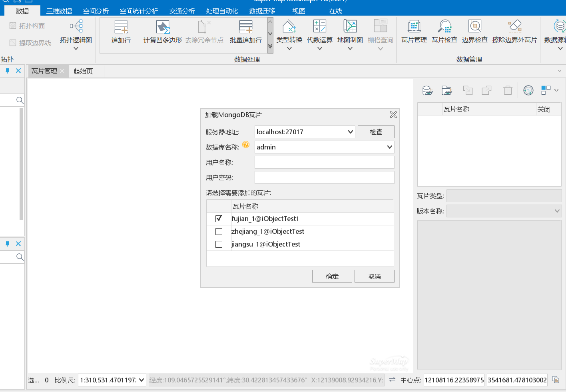Click the delete tile trash icon
This screenshot has width=566, height=392.
coord(508,91)
